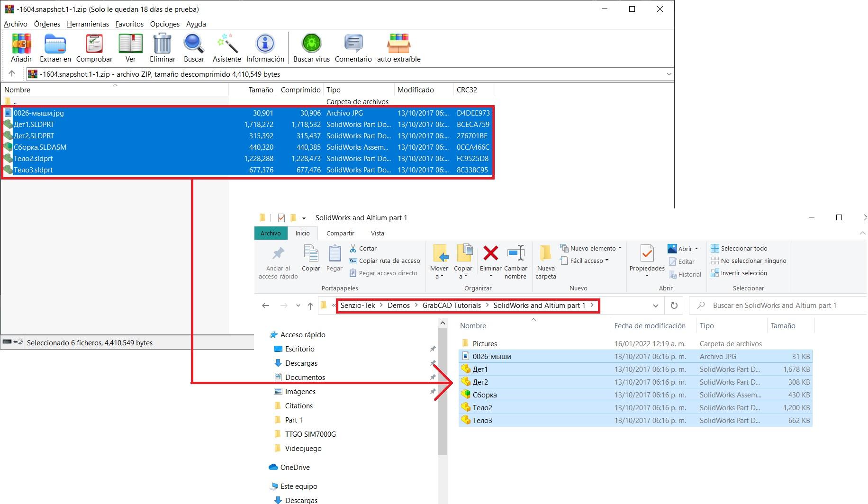868x504 pixels.
Task: Open Explorer address history dropdown
Action: (x=656, y=306)
